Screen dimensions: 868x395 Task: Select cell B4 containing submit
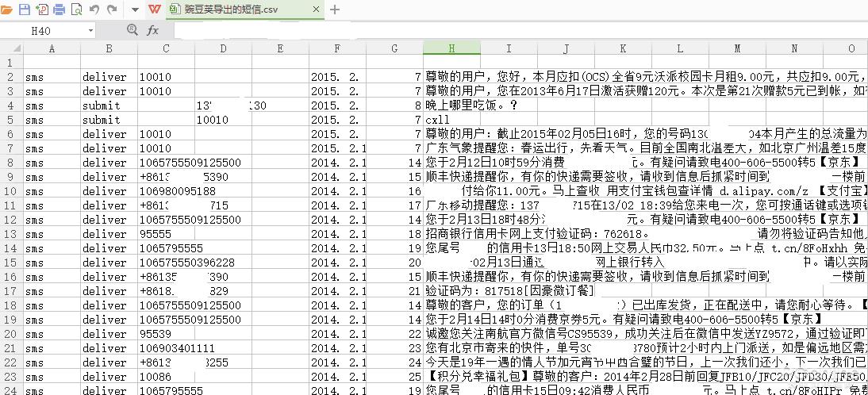[109, 105]
